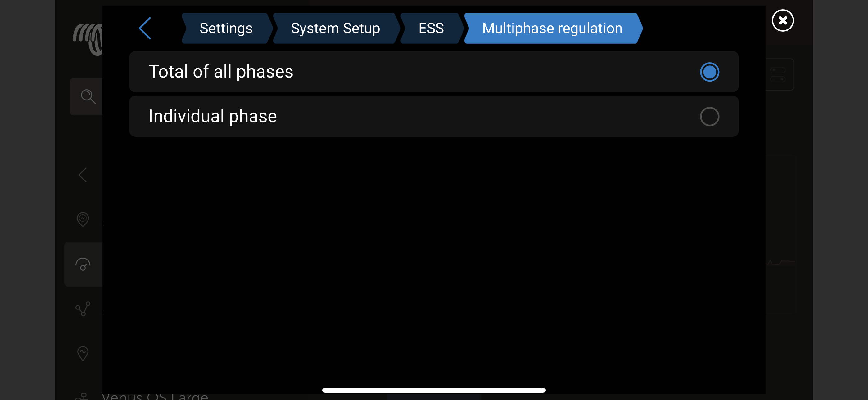Click the blue back arrow
Viewport: 868px width, 400px height.
click(x=145, y=28)
